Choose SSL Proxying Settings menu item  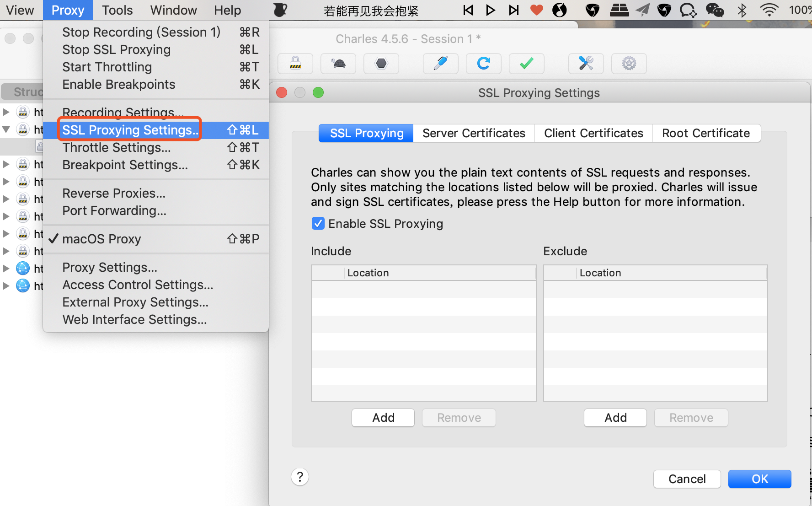[x=155, y=130]
